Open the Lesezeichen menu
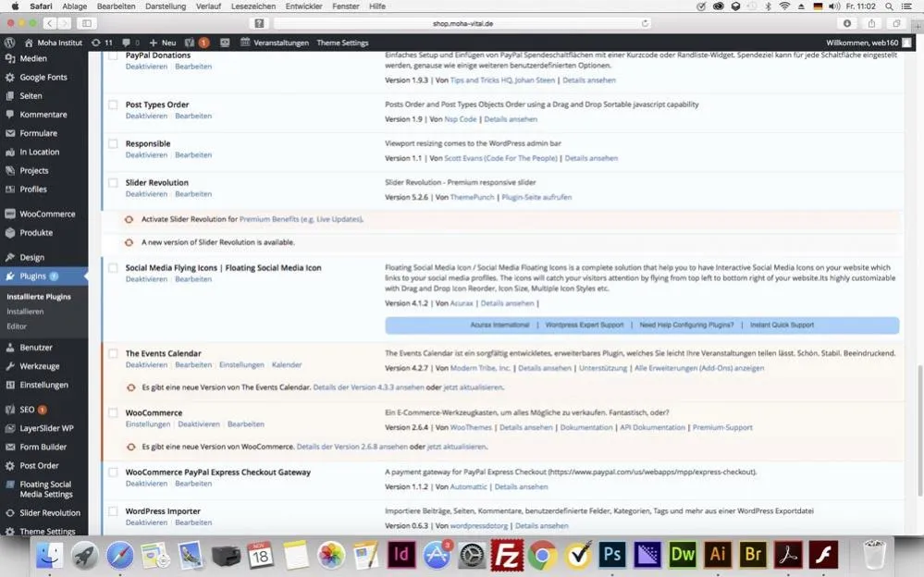The image size is (924, 577). pyautogui.click(x=253, y=6)
